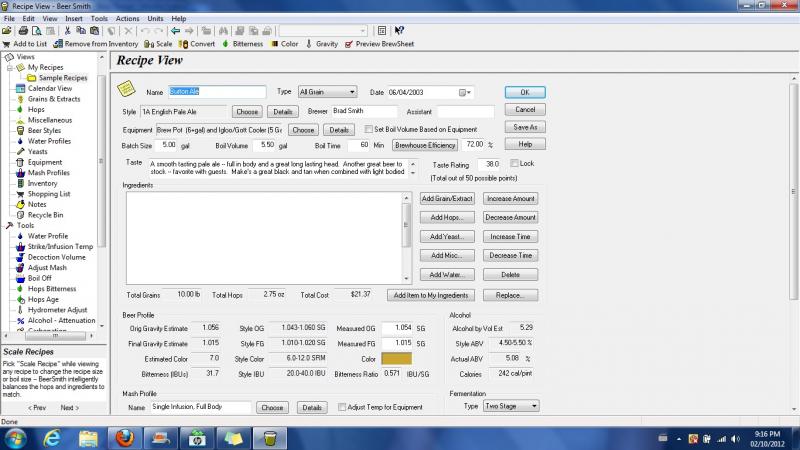Click the Cut scissors icon

[x=67, y=31]
